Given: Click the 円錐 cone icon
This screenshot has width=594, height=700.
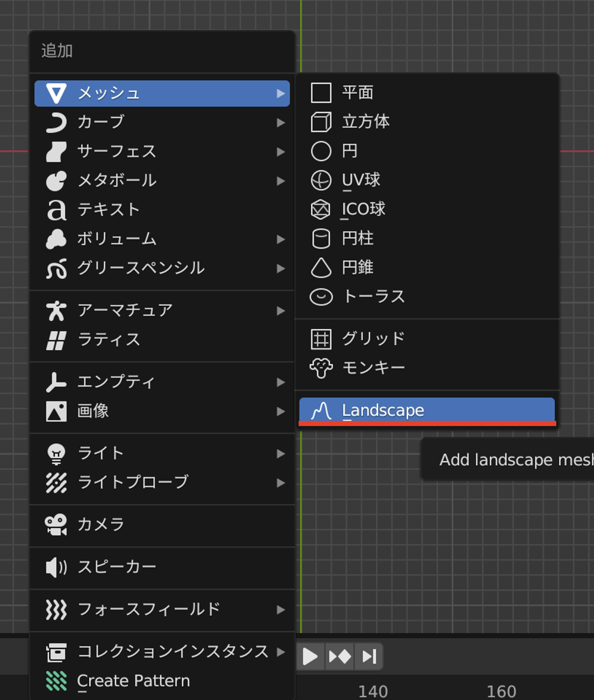Looking at the screenshot, I should click(x=321, y=268).
